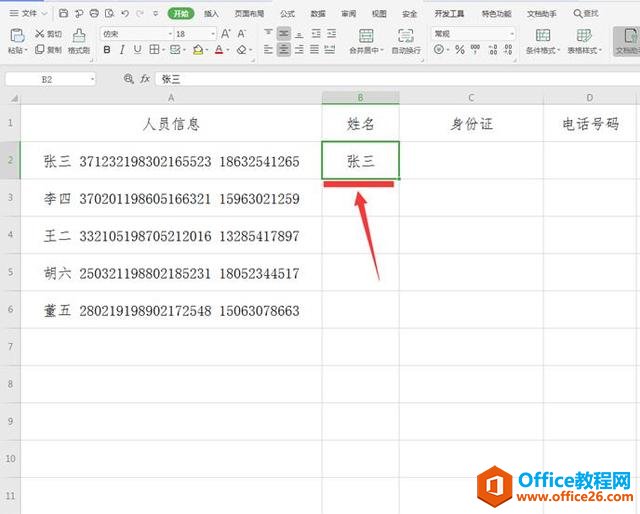Image resolution: width=640 pixels, height=514 pixels.
Task: Expand the font color dropdown arrow
Action: 228,50
